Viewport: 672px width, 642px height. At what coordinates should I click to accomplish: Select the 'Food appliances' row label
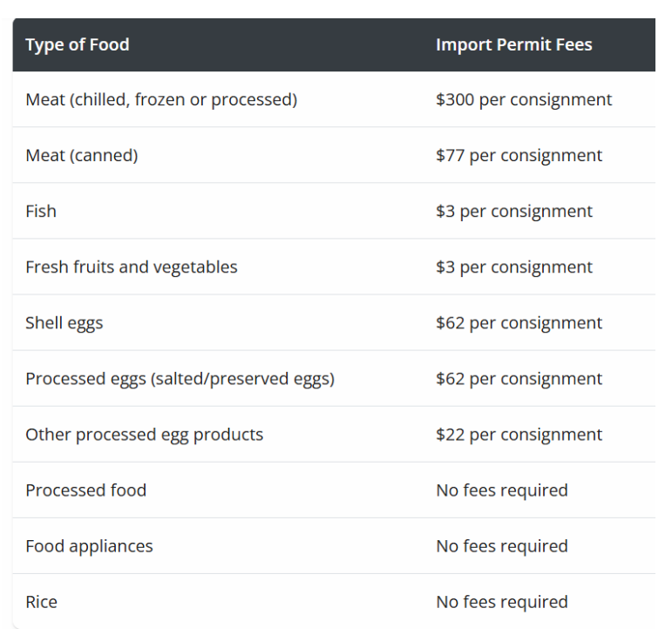click(x=89, y=546)
